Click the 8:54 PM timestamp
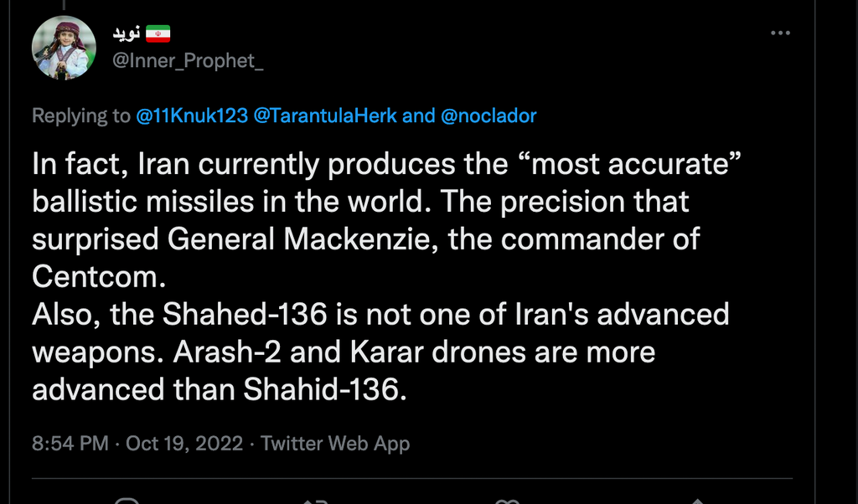This screenshot has width=858, height=504. tap(70, 443)
